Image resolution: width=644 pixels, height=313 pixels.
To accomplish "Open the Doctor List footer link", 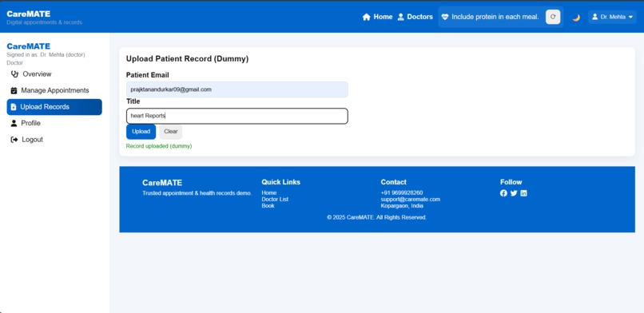I will point(275,200).
